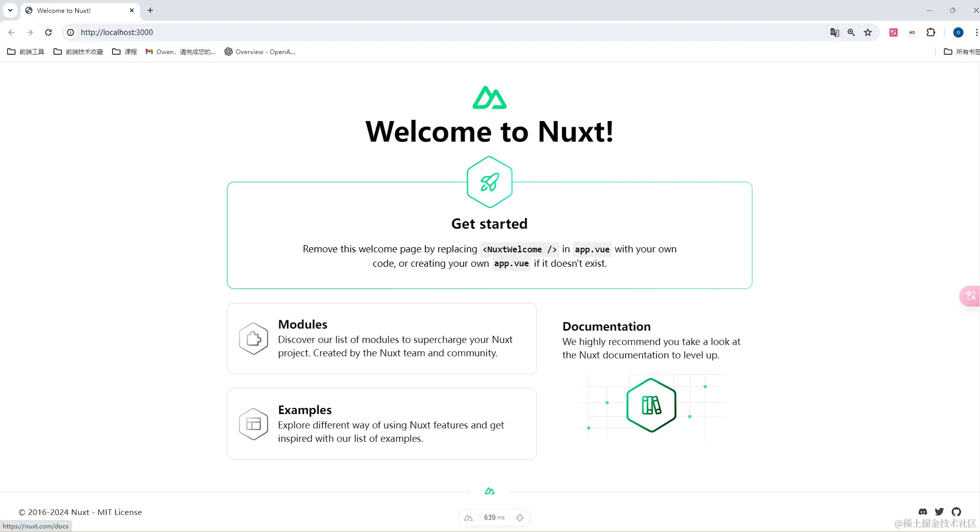980x532 pixels.
Task: Open the Modules card
Action: (x=382, y=338)
